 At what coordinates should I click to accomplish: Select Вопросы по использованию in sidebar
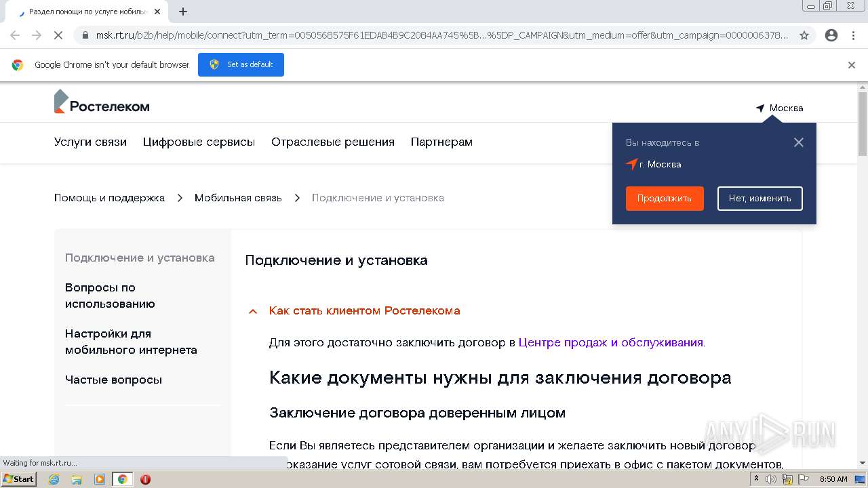coord(110,296)
